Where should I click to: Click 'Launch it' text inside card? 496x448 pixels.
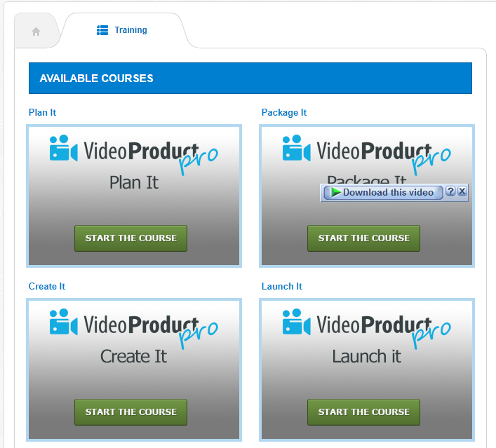(x=367, y=356)
